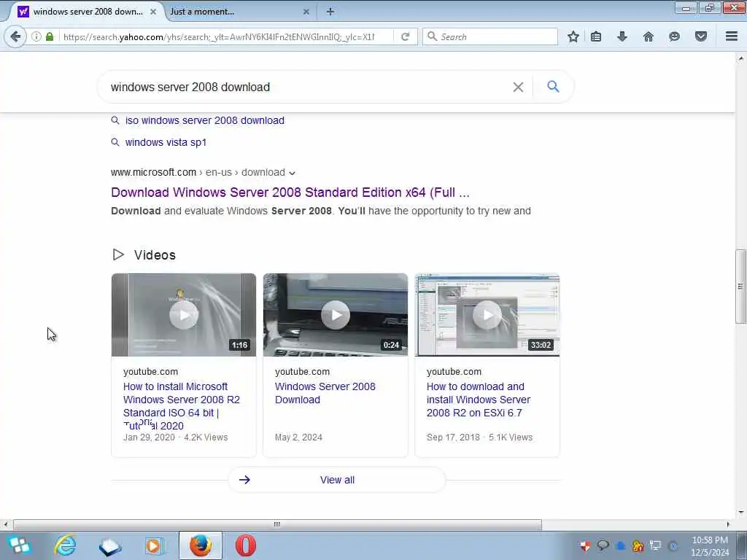Open 'Windows Server 2008 Download' video link
This screenshot has width=747, height=560.
click(325, 393)
